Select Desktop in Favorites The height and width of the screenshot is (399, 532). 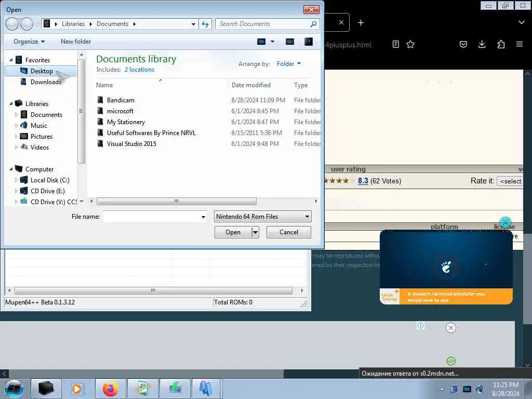pos(41,71)
